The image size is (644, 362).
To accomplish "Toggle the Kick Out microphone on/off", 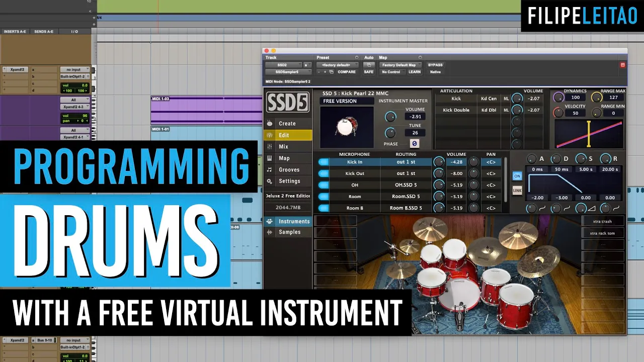I will tap(324, 173).
